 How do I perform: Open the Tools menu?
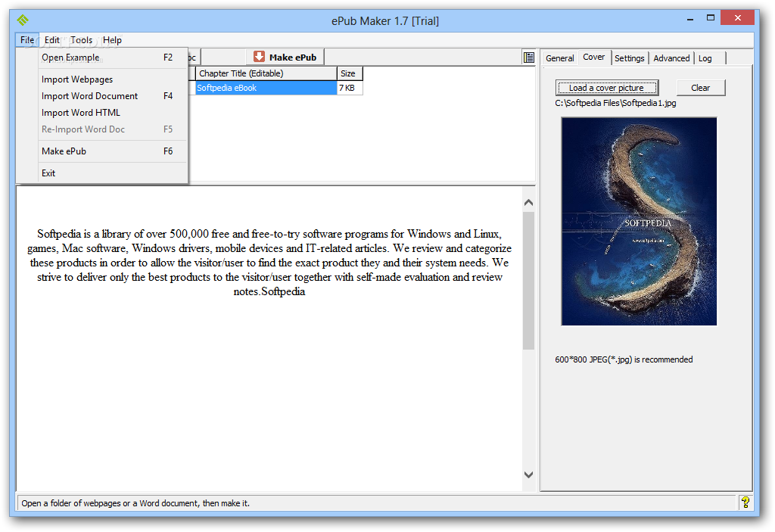tap(82, 40)
